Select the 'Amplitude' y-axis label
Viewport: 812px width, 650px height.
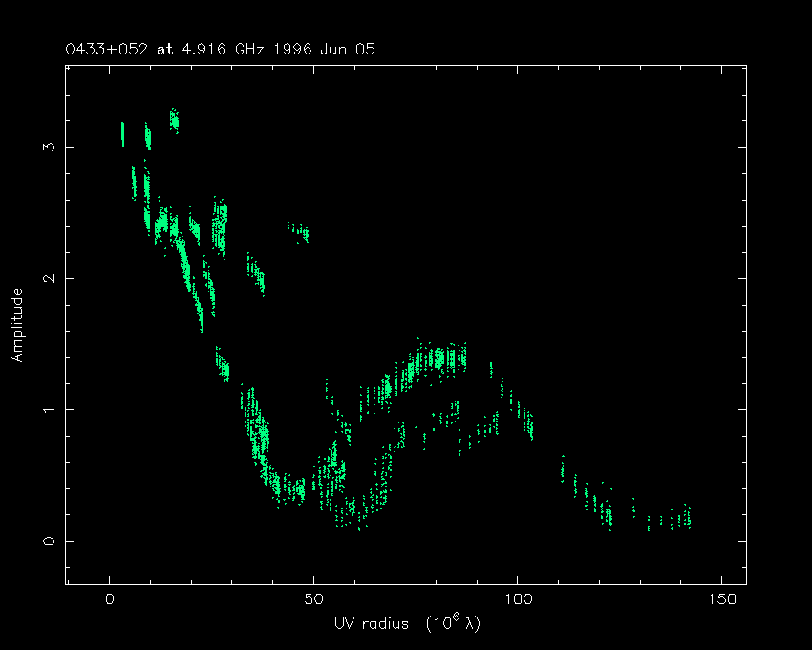(x=17, y=325)
